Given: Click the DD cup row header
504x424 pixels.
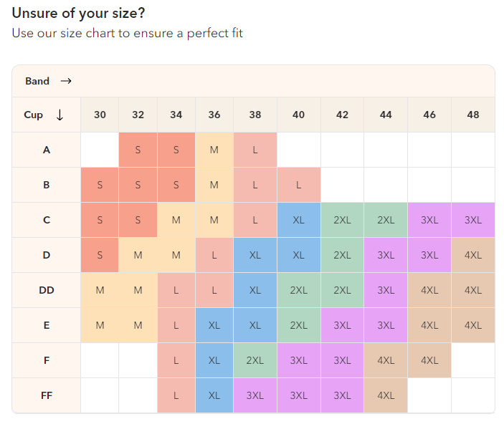Looking at the screenshot, I should [x=47, y=290].
